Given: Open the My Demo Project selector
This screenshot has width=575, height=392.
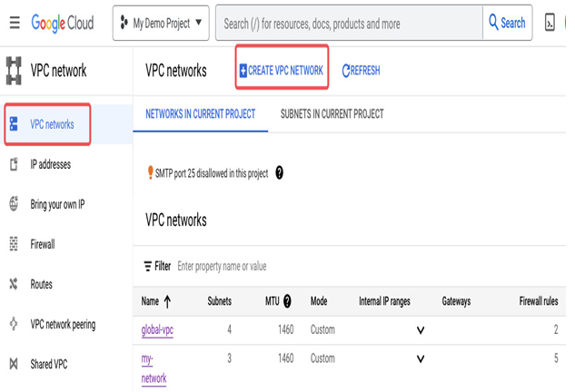Looking at the screenshot, I should (x=161, y=23).
